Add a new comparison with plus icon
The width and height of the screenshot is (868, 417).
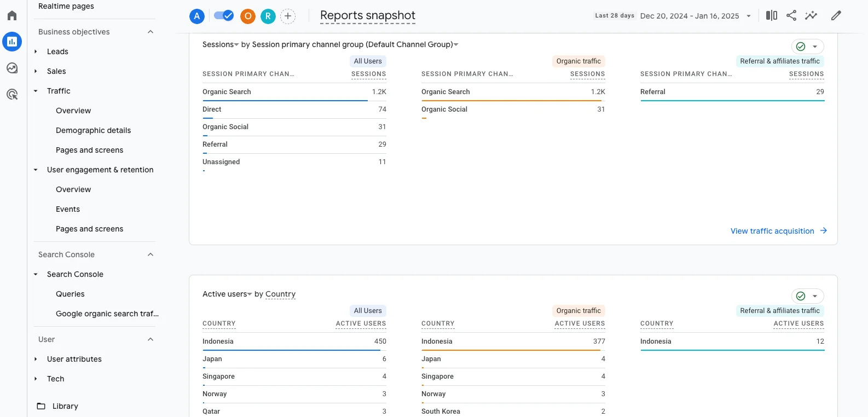point(288,16)
